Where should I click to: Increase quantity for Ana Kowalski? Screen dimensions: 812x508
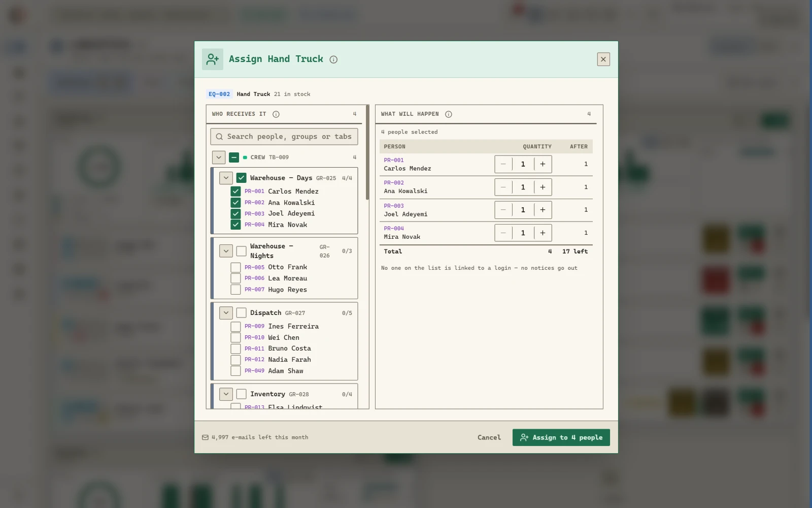coord(543,187)
